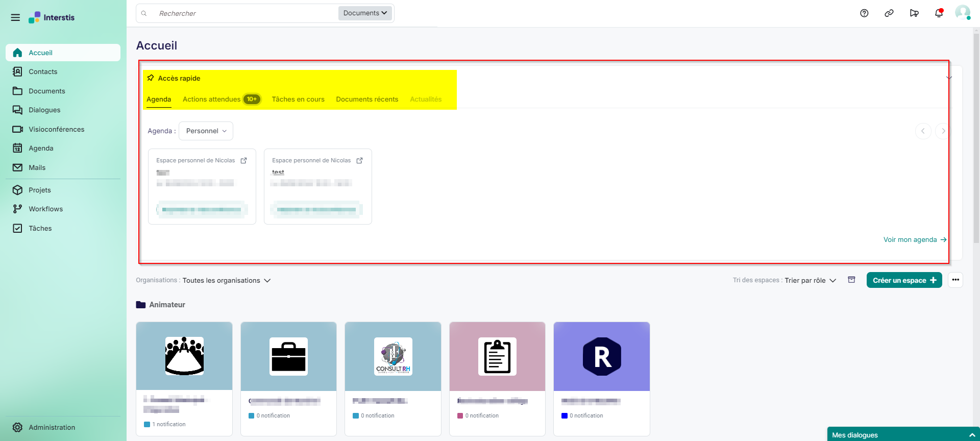This screenshot has width=980, height=441.
Task: Open the CONSULT RH space thumbnail
Action: 393,356
